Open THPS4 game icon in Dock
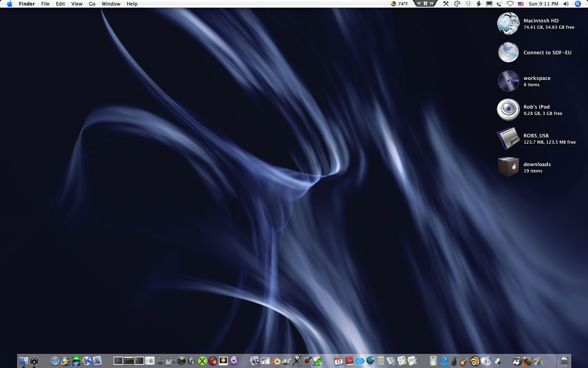Screen dimensions: 588x368 [517, 361]
